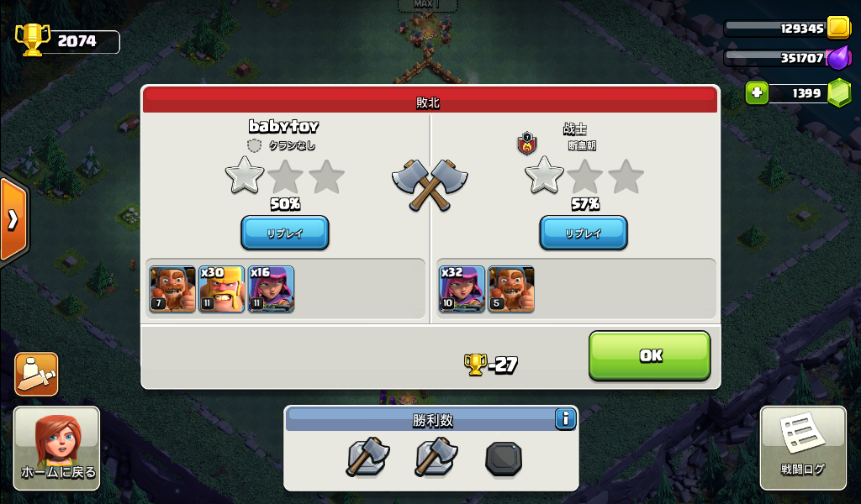The width and height of the screenshot is (861, 504).
Task: Open replay for the 57% attack
Action: tap(584, 233)
